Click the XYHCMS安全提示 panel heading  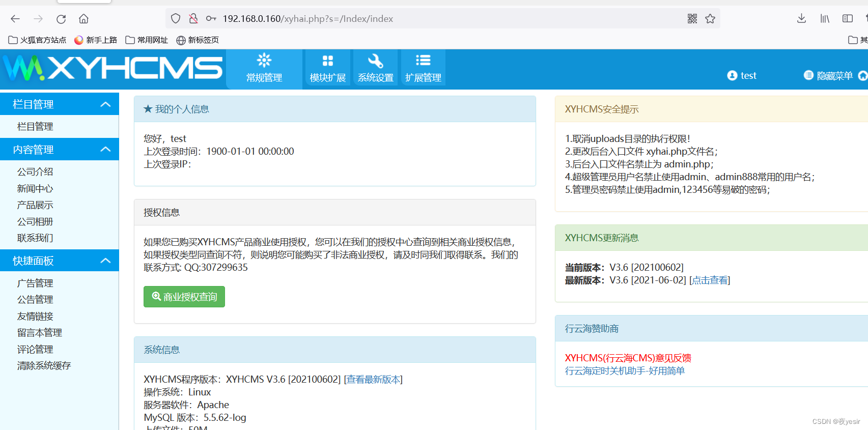[712, 109]
